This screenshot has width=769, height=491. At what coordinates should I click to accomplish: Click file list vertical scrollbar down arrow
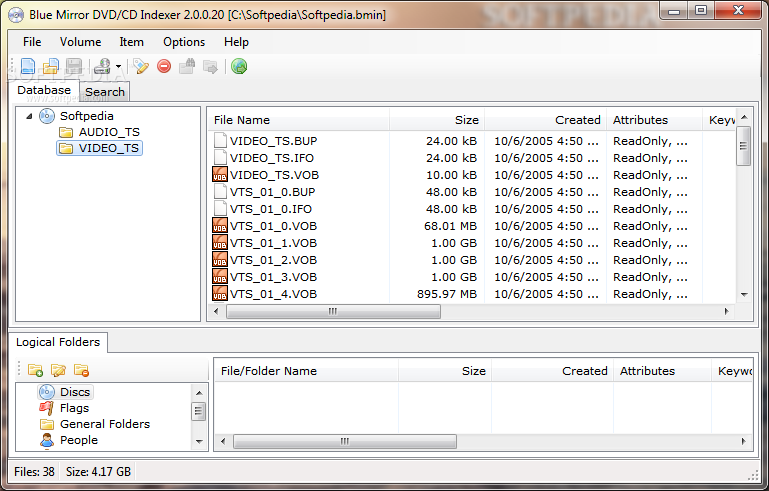coord(744,295)
